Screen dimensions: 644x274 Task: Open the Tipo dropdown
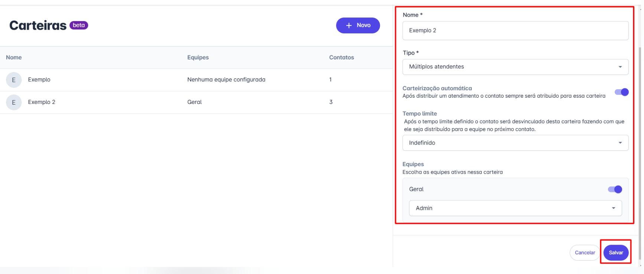pos(515,67)
